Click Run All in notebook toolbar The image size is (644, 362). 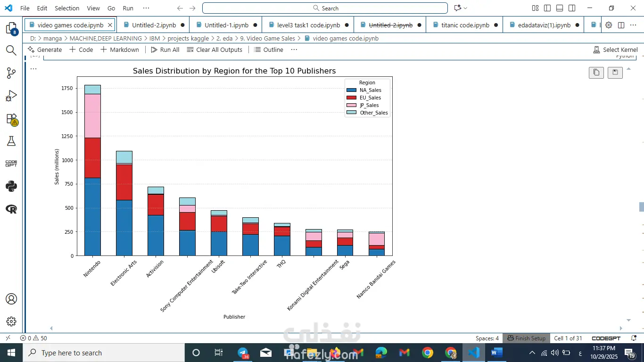pyautogui.click(x=165, y=49)
